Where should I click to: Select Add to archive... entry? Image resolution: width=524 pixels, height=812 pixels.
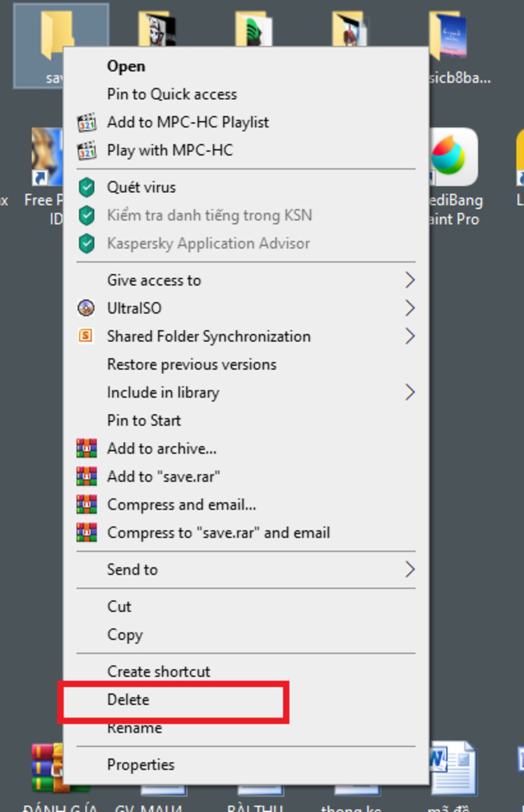click(162, 449)
